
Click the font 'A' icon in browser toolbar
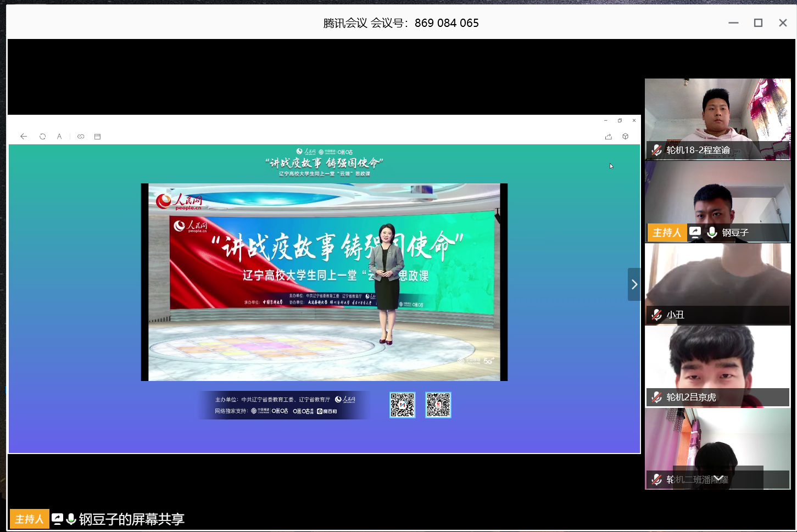tap(59, 137)
